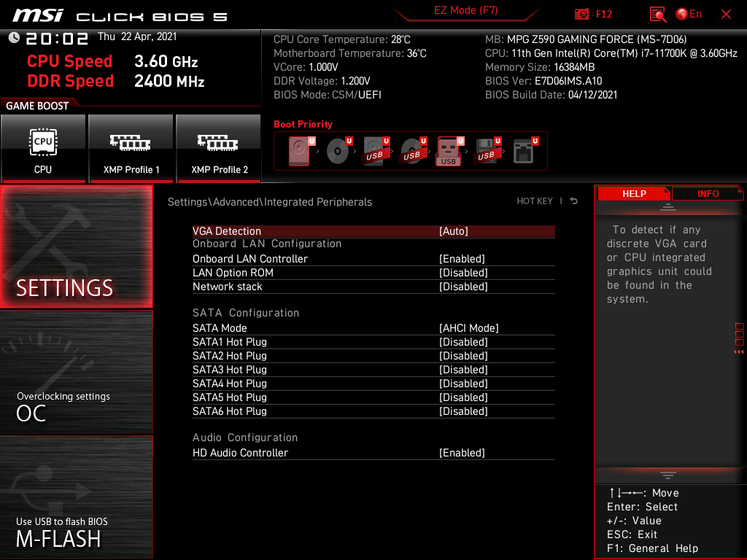Change HD Audio Controller setting
Viewport: 747px width, 560px height.
(373, 452)
